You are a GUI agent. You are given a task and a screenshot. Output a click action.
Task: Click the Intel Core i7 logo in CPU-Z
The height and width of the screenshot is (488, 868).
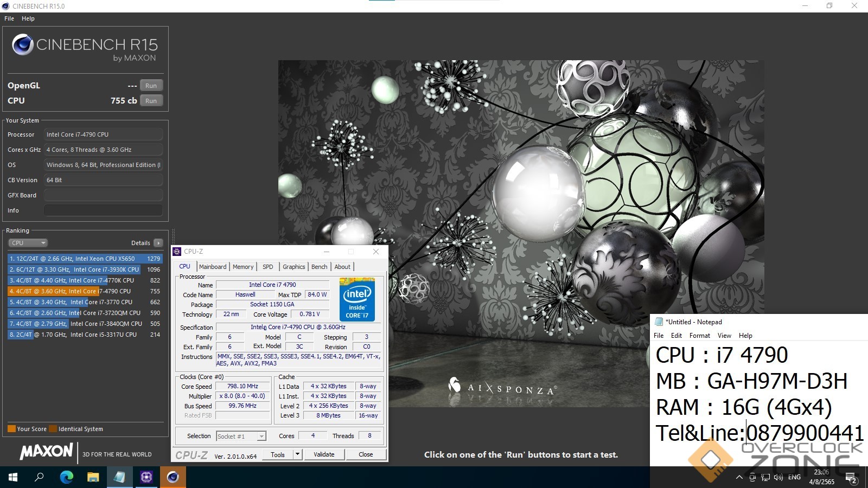pyautogui.click(x=357, y=299)
